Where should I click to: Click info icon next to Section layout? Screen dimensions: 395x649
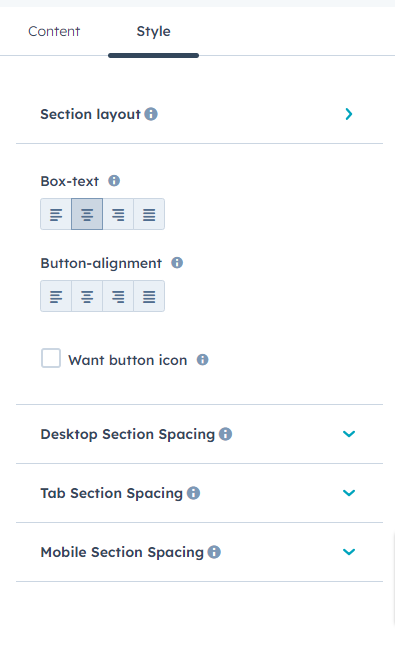(151, 114)
